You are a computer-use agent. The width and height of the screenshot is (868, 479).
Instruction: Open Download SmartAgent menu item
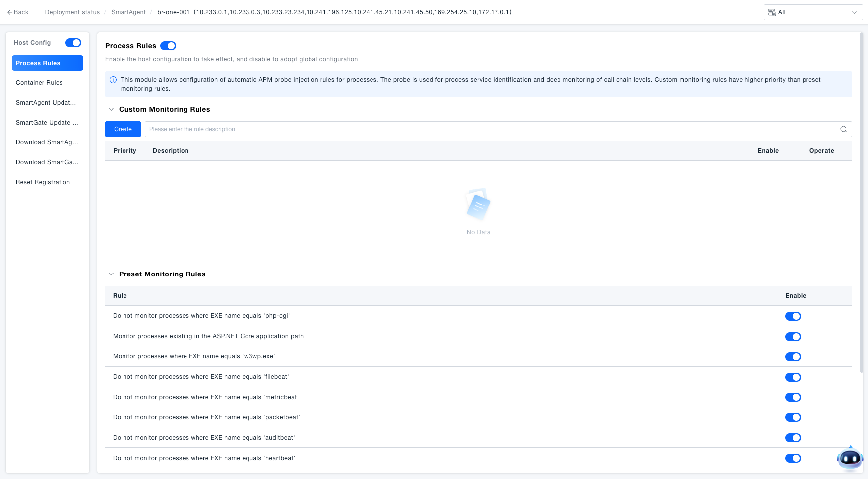pos(48,142)
